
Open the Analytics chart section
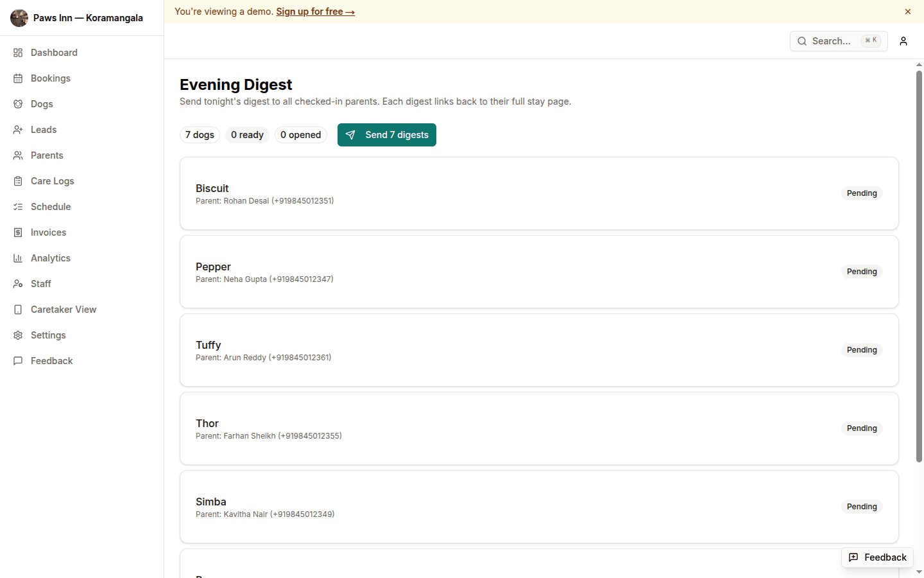point(51,258)
